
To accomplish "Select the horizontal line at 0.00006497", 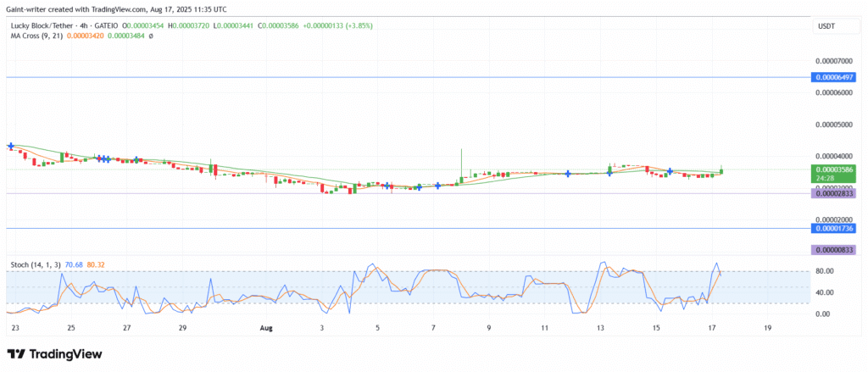I will coord(409,77).
